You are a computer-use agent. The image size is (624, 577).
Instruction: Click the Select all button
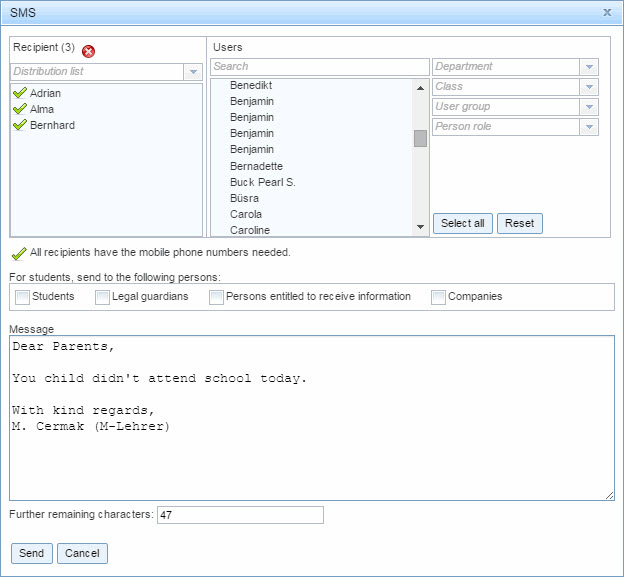coord(463,223)
